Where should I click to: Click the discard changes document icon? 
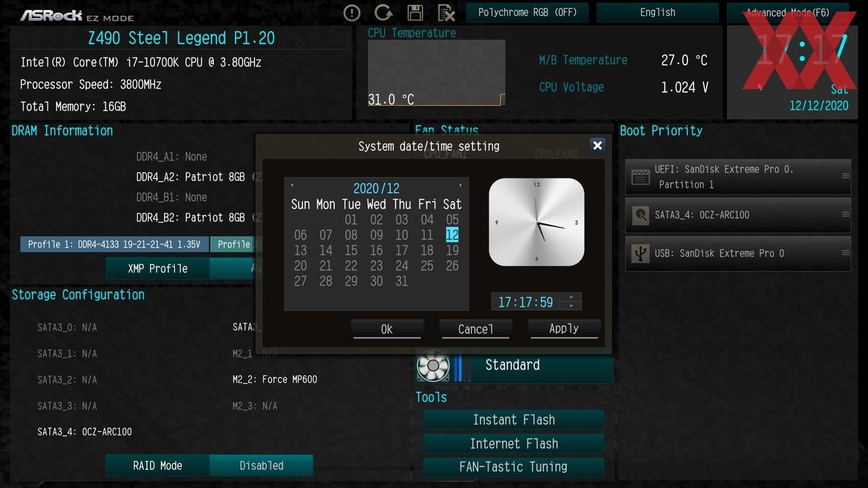pyautogui.click(x=446, y=13)
